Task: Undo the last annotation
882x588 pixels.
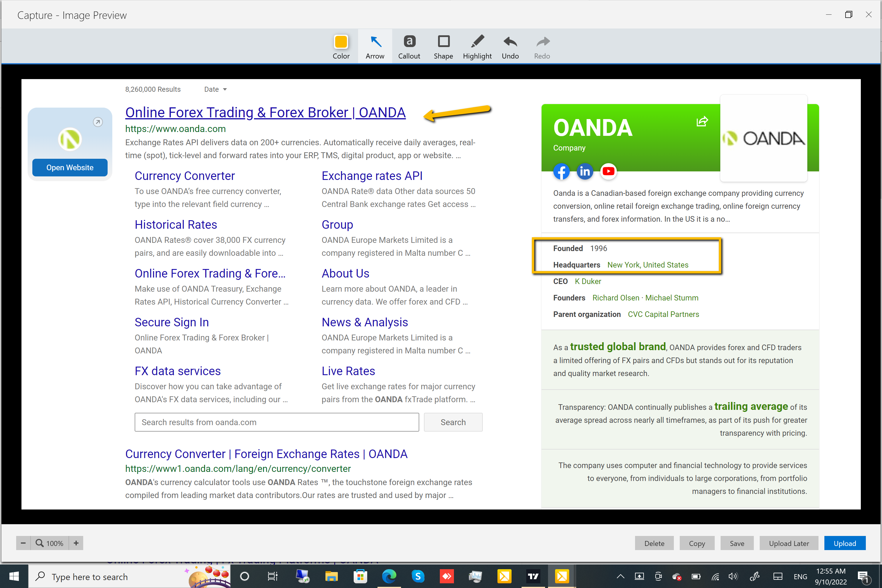Action: pyautogui.click(x=510, y=46)
